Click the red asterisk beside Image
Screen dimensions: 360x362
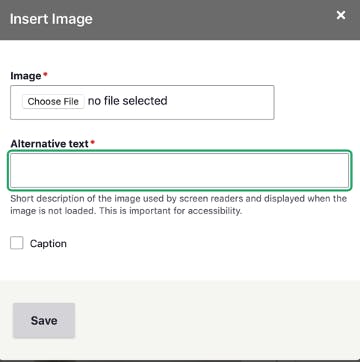pos(46,74)
